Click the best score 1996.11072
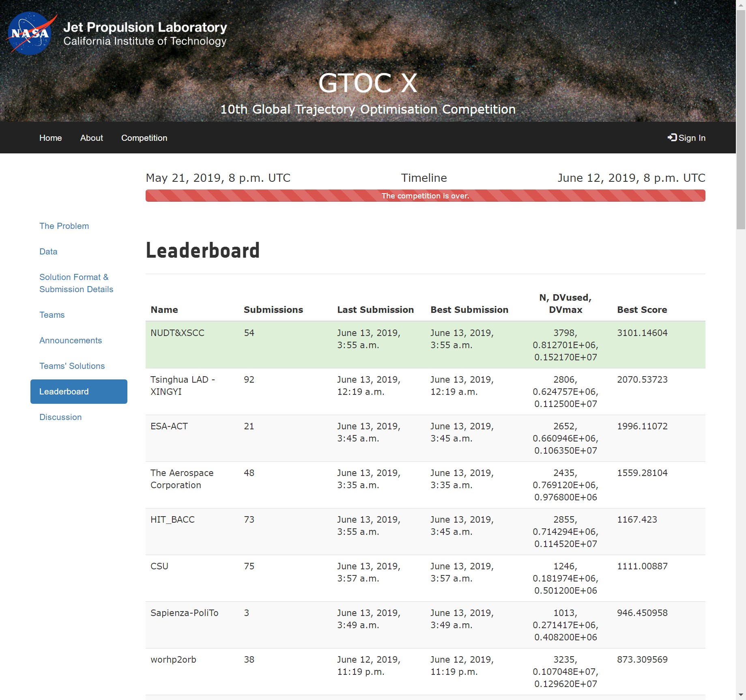This screenshot has height=700, width=746. click(642, 426)
